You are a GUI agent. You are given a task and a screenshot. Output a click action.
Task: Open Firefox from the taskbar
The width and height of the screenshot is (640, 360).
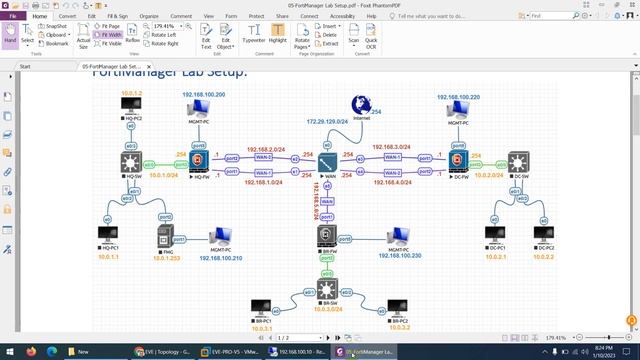pos(31,351)
